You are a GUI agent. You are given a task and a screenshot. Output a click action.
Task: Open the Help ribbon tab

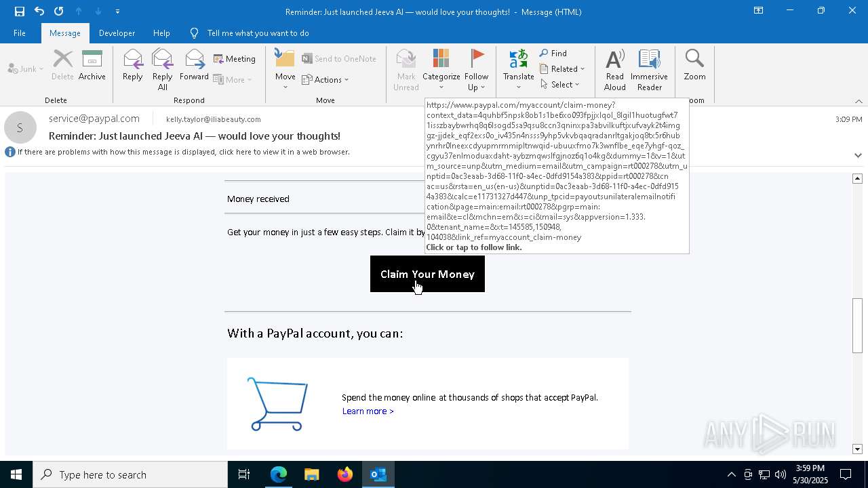[161, 33]
